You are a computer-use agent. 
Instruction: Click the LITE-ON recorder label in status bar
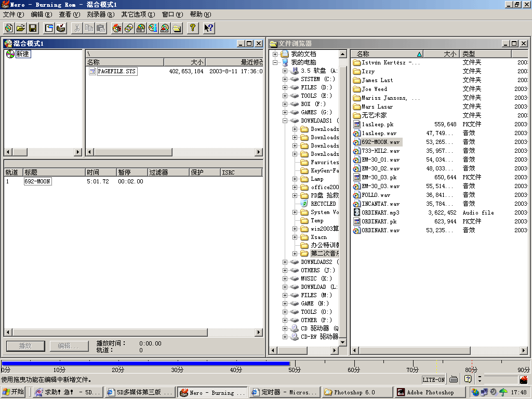point(434,380)
